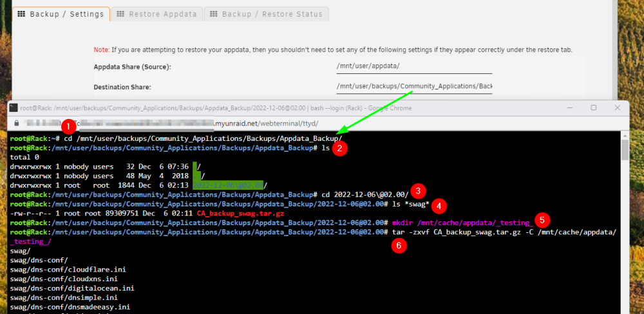Click the grid icon on the Backup / Restore Status tab
644x314 pixels.
point(214,14)
